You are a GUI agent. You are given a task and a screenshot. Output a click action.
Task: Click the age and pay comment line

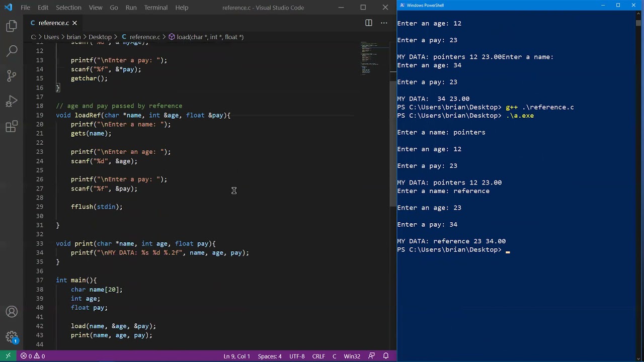click(119, 106)
